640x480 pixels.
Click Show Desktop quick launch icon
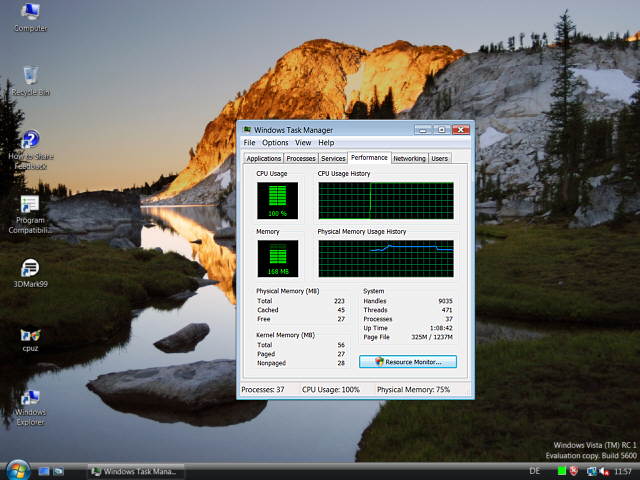click(44, 471)
